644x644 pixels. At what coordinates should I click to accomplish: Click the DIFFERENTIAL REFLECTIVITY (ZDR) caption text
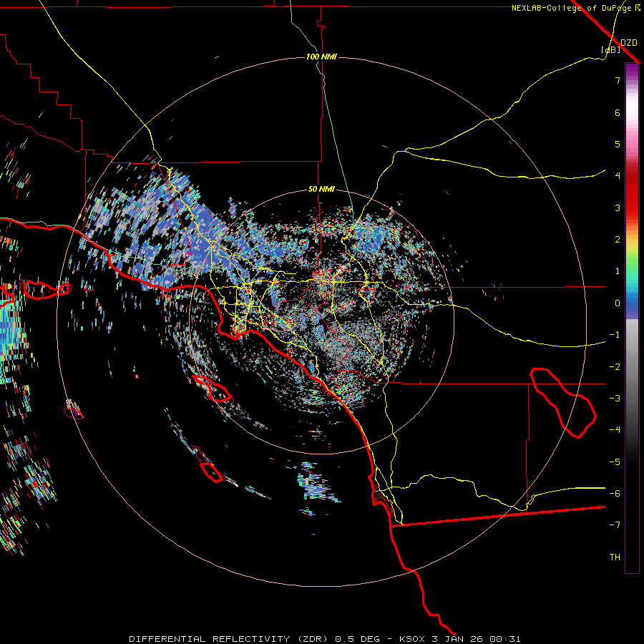point(229,639)
